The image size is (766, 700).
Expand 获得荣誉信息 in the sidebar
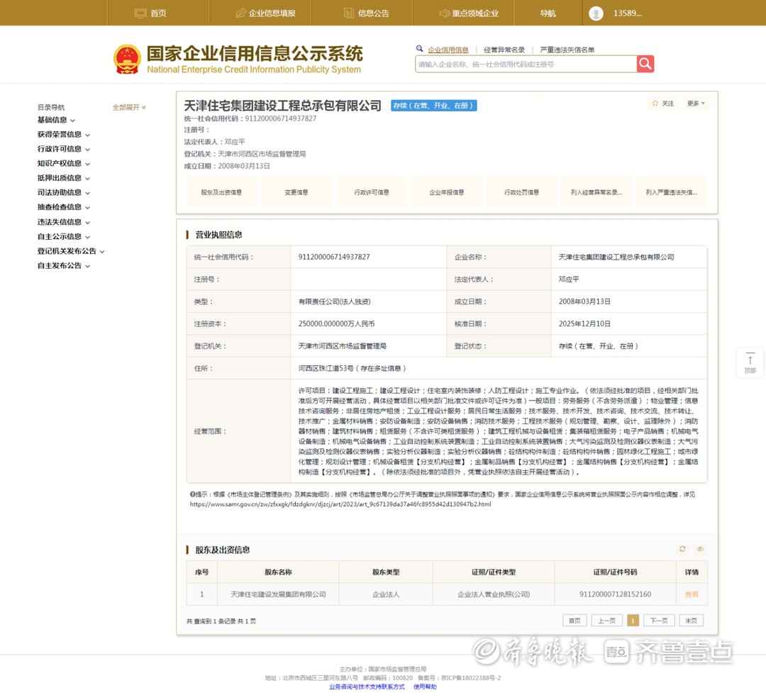coord(64,135)
